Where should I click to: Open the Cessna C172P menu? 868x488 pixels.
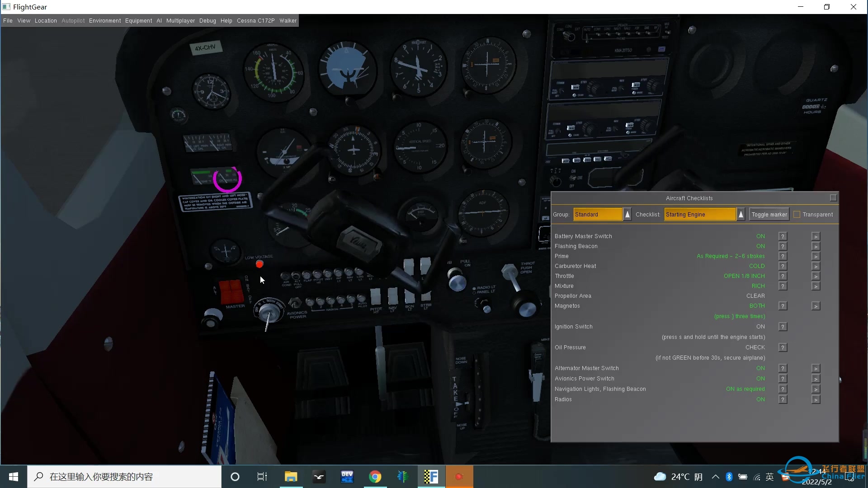(x=255, y=20)
